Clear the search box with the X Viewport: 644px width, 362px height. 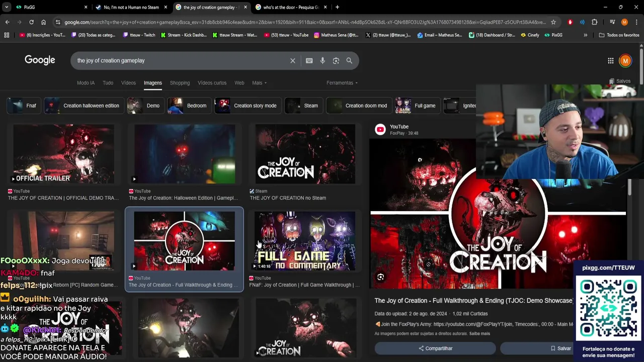292,61
